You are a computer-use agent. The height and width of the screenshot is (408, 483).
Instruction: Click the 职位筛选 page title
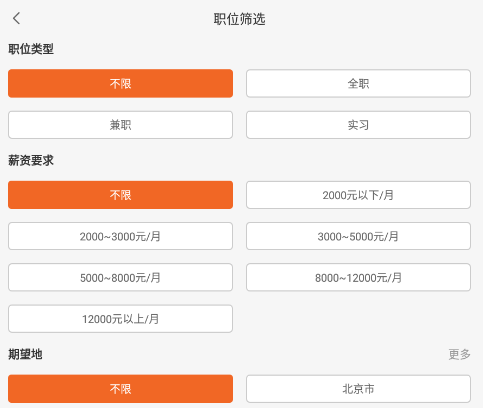[x=239, y=19]
